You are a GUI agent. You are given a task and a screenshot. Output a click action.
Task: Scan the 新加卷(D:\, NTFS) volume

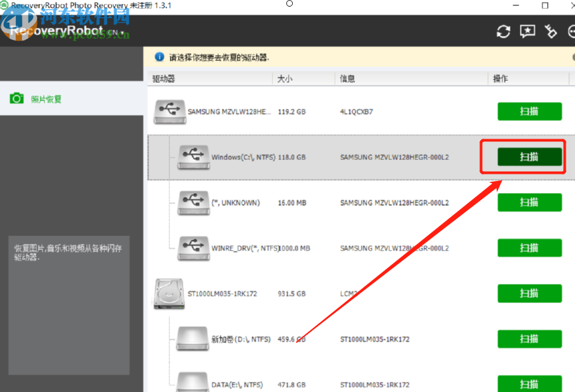tap(530, 339)
